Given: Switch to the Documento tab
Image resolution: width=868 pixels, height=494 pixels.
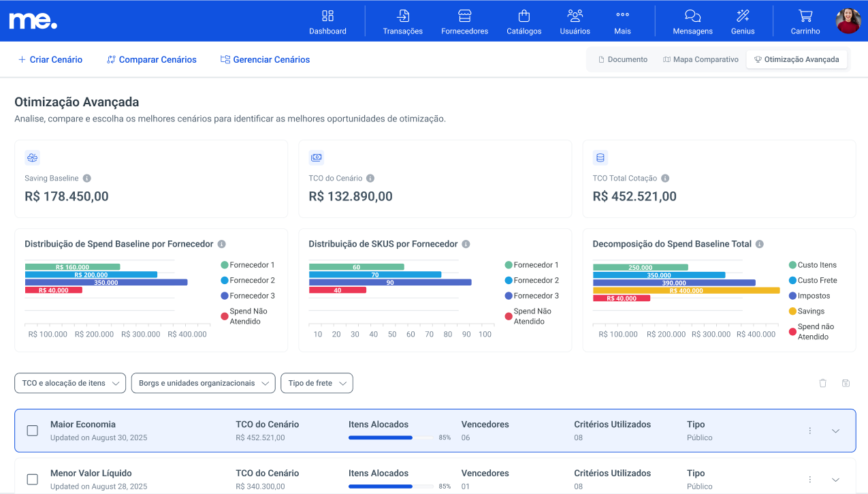Looking at the screenshot, I should (x=623, y=60).
